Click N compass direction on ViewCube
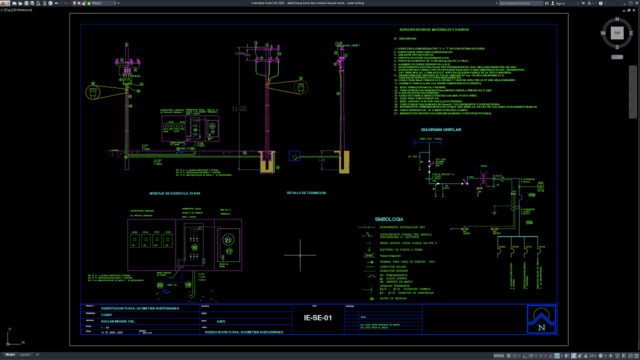The height and width of the screenshot is (360, 640). (x=617, y=19)
